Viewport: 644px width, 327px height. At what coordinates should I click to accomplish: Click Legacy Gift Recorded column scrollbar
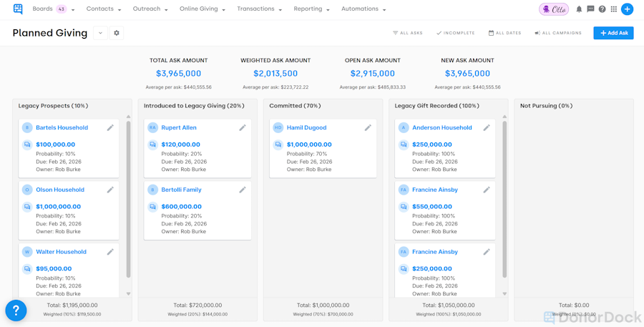(504, 199)
